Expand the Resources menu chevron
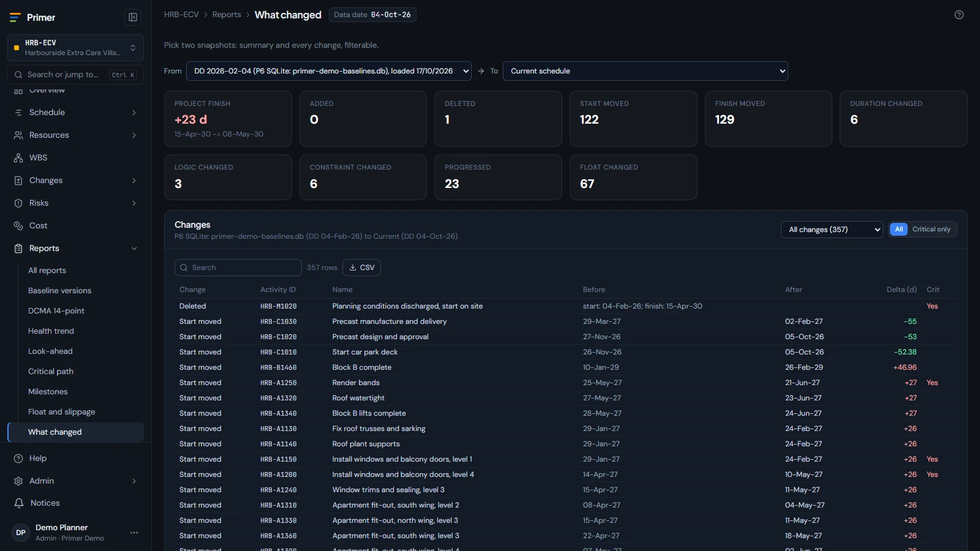Screen dimensions: 980x551 coord(134,135)
